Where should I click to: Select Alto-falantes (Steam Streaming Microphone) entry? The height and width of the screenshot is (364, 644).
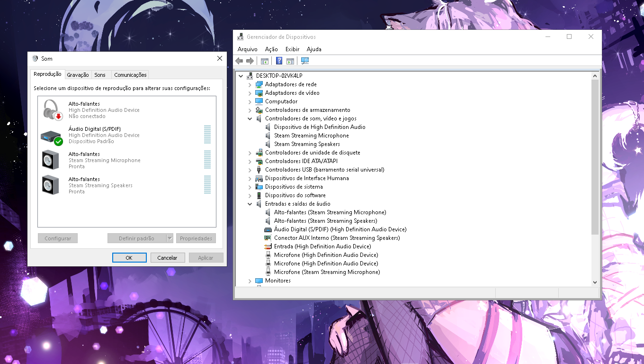[x=330, y=212]
